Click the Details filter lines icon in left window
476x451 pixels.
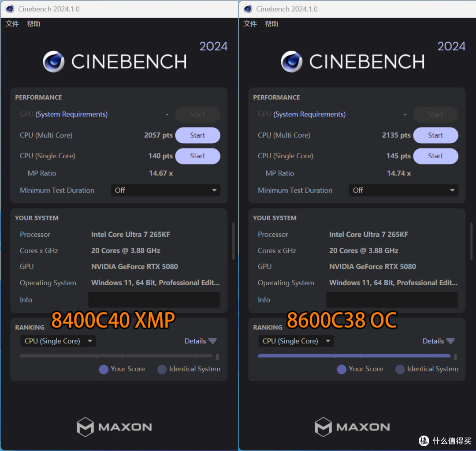point(212,341)
